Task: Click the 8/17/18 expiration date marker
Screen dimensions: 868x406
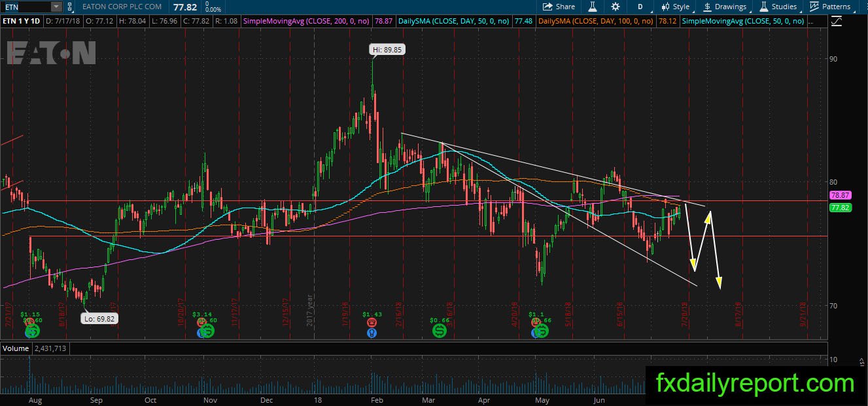Action: coord(738,314)
